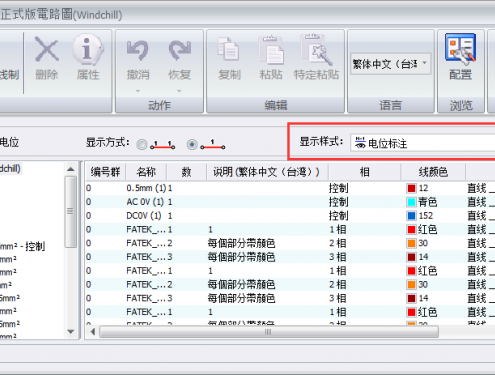This screenshot has width=495, height=375.
Task: Click the red color swatch of 0.5mm row
Action: (412, 188)
